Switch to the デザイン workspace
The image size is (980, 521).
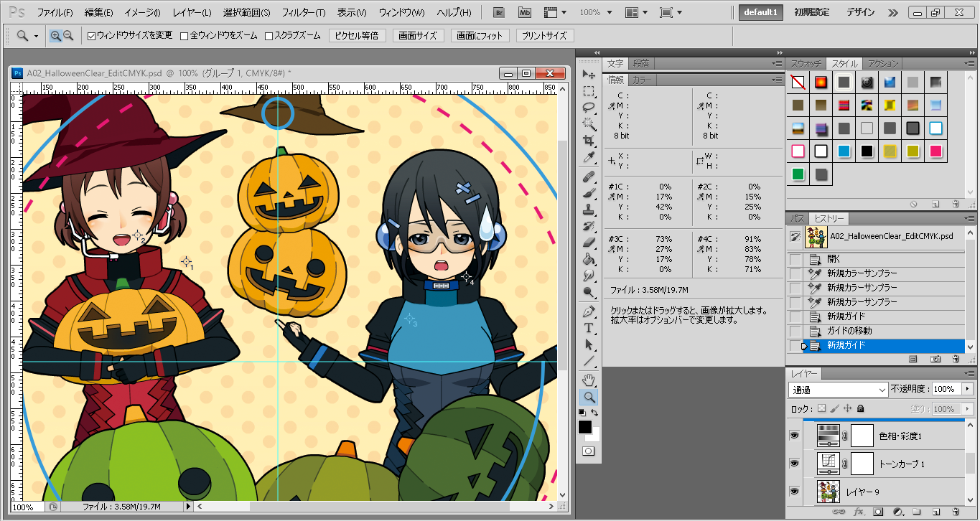(860, 13)
